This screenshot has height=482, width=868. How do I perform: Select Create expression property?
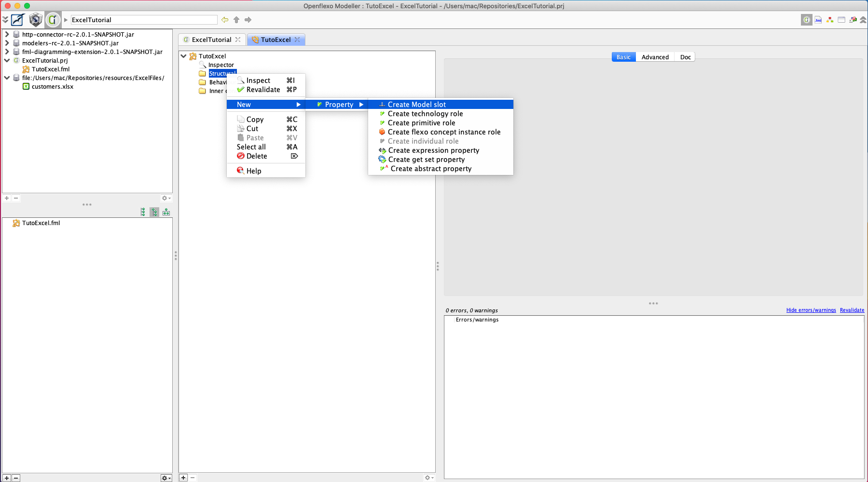point(441,150)
